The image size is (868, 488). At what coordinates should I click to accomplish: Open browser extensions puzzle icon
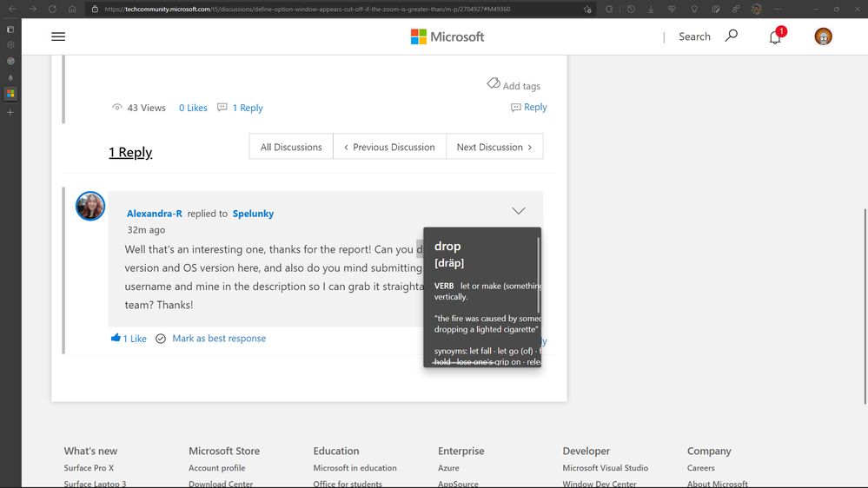point(609,9)
